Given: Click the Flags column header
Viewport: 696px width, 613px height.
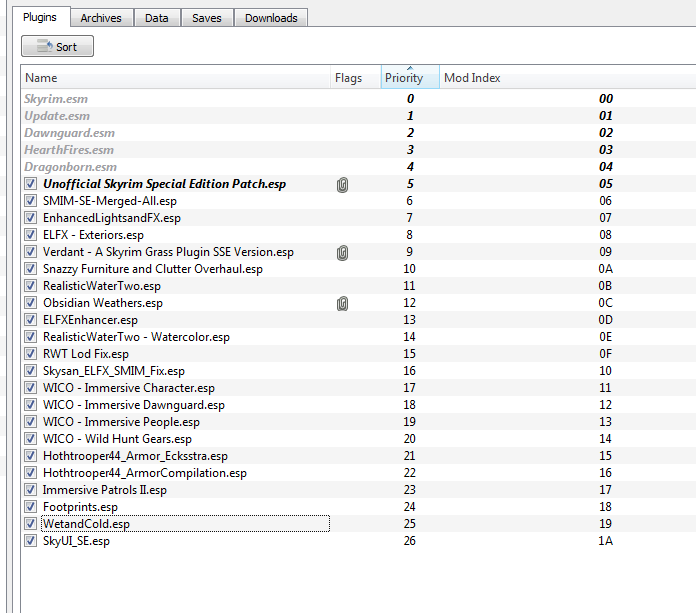Looking at the screenshot, I should pos(355,78).
